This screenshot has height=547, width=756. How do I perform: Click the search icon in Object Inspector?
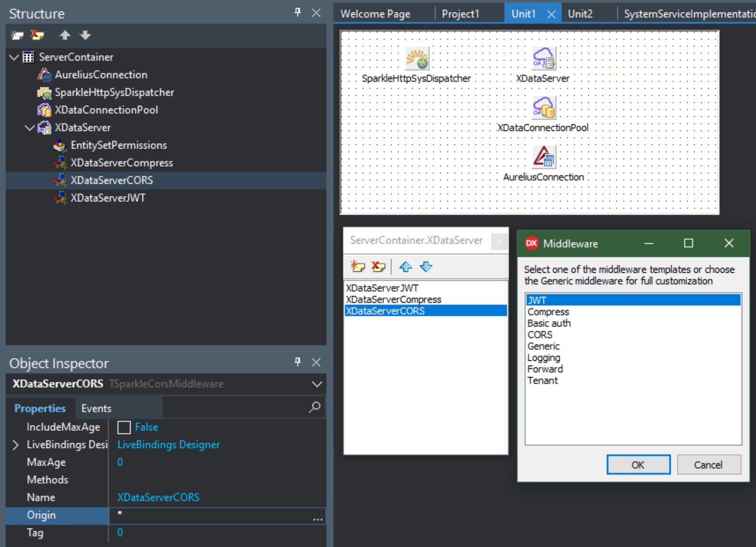point(314,407)
